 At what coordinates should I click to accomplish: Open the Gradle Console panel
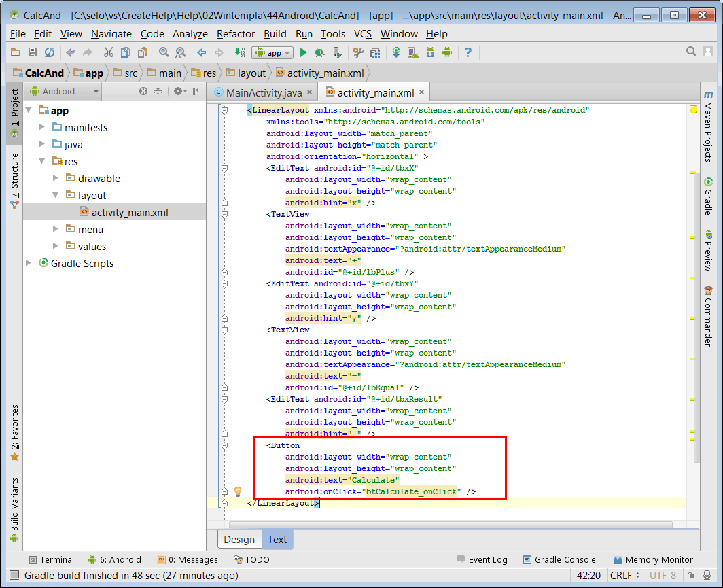click(x=559, y=560)
